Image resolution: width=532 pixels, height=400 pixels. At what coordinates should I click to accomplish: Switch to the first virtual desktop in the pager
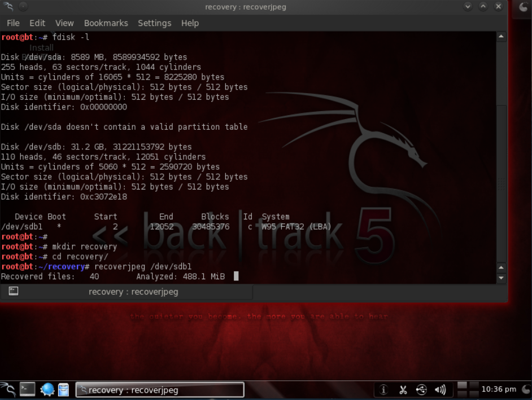pyautogui.click(x=462, y=385)
